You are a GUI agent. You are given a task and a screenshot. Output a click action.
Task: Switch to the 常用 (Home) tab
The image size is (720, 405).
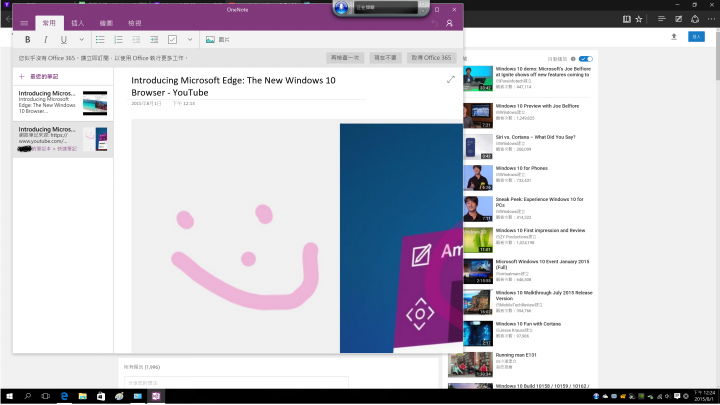(x=49, y=23)
